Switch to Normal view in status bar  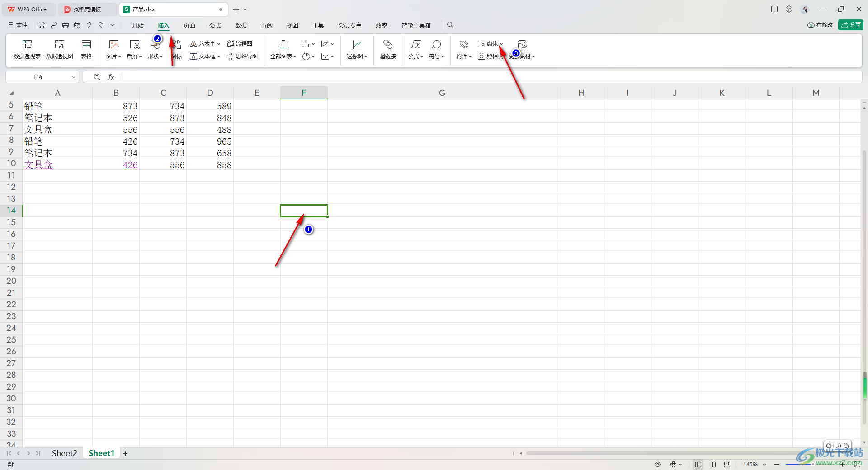[698, 465]
